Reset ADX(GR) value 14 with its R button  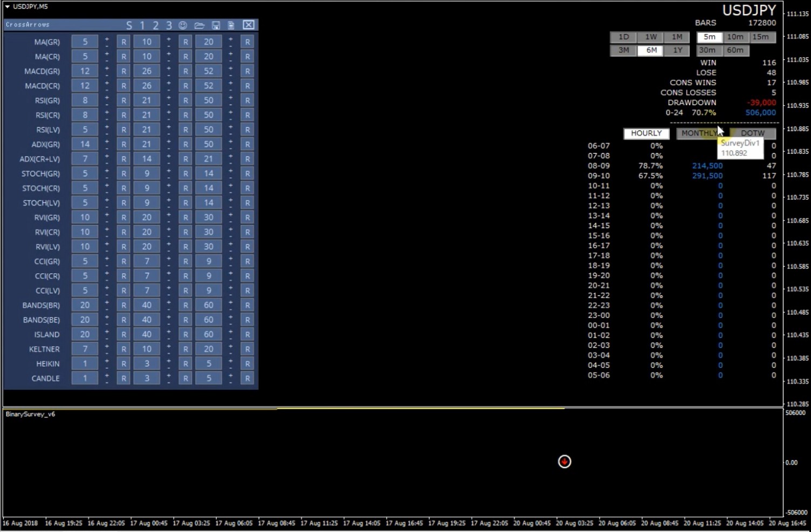pos(123,144)
